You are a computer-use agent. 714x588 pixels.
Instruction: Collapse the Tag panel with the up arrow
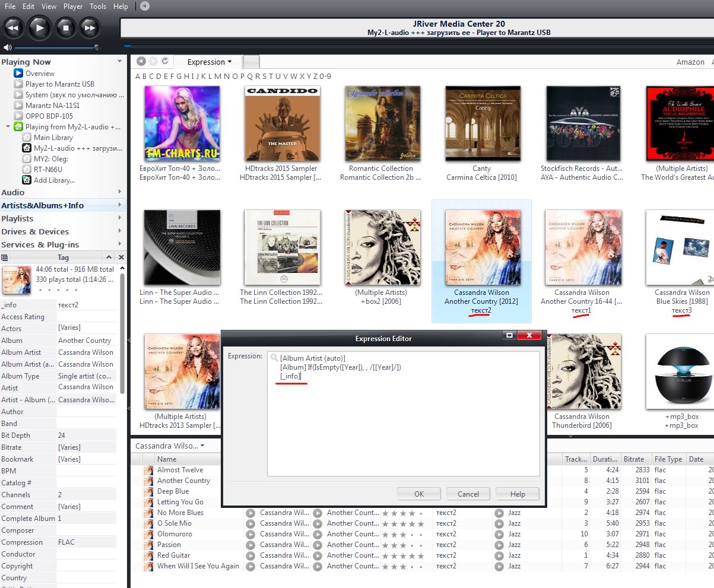(x=109, y=257)
